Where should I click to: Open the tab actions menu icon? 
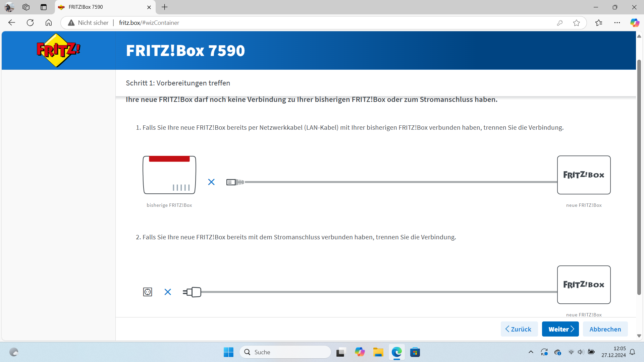(44, 7)
